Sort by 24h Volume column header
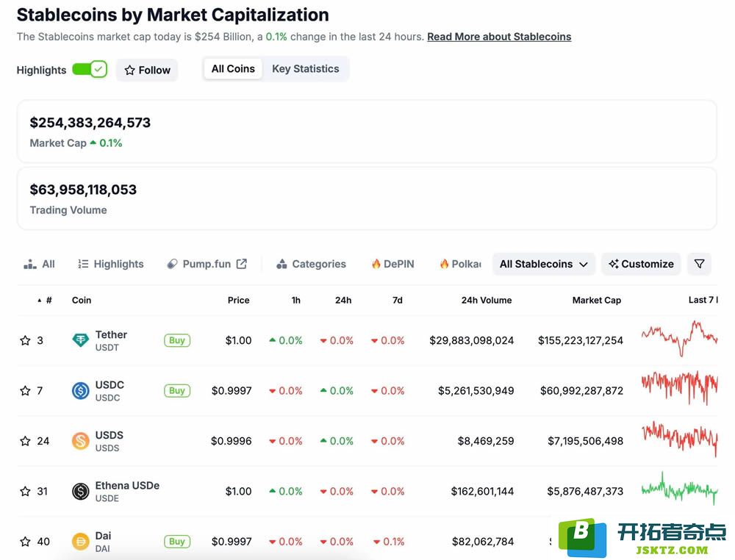This screenshot has width=735, height=560. pyautogui.click(x=487, y=301)
